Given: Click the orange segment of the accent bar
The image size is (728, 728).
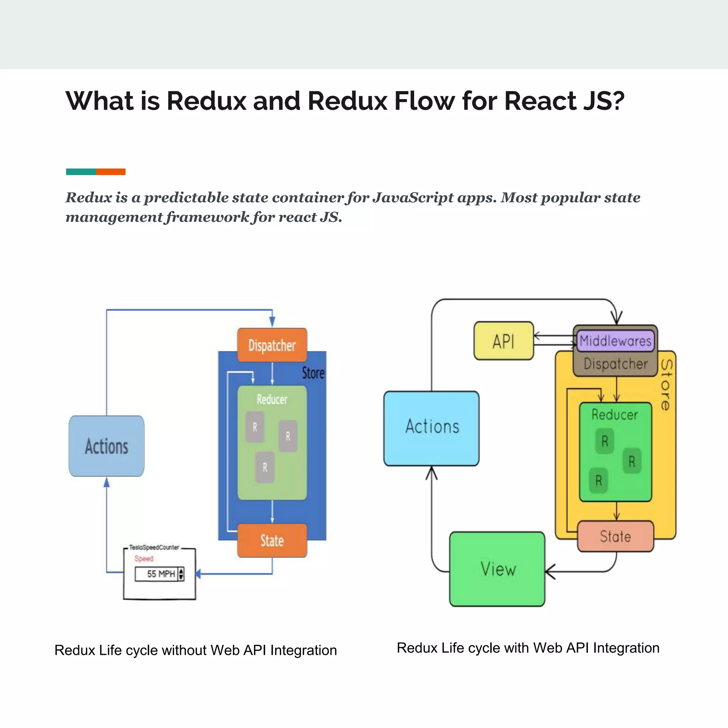Looking at the screenshot, I should click(111, 172).
